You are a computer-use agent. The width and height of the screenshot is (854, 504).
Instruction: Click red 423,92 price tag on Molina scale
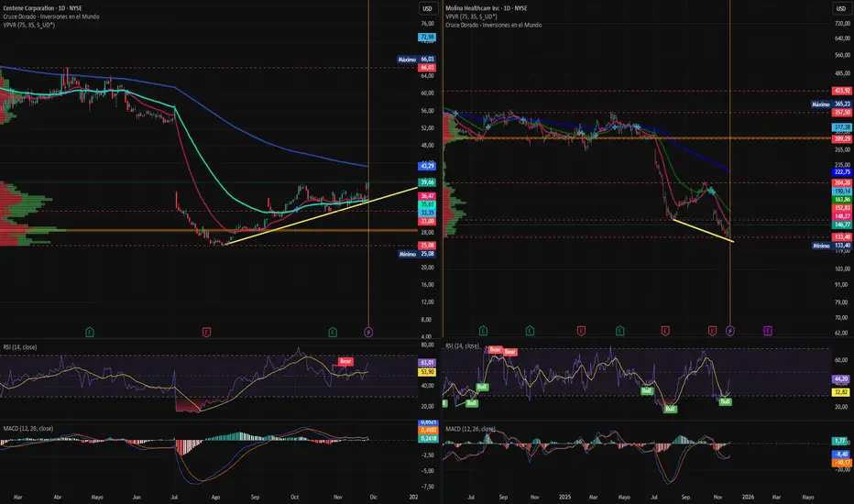[842, 91]
